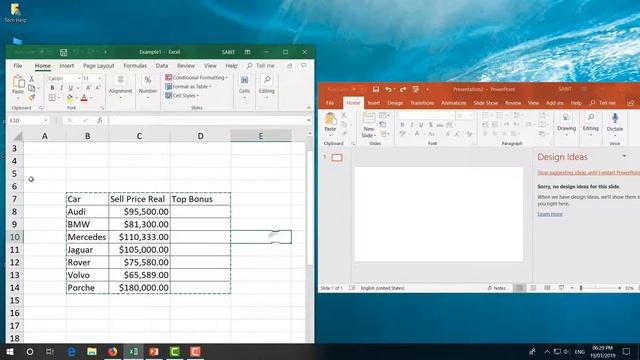Click the Save icon in PowerPoint title bar

pyautogui.click(x=376, y=89)
